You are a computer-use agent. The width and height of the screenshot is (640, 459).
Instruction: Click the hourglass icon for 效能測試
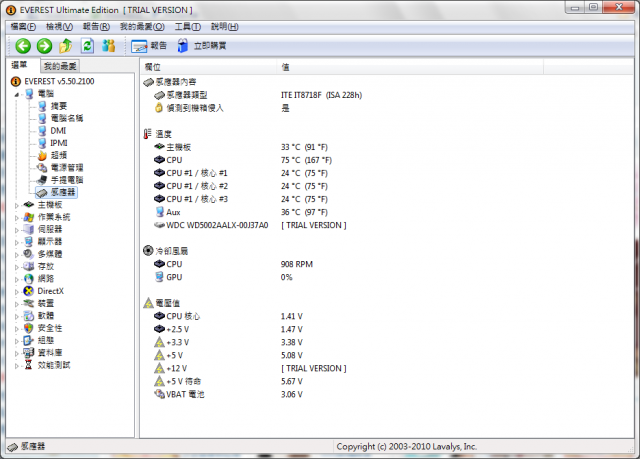[29, 365]
